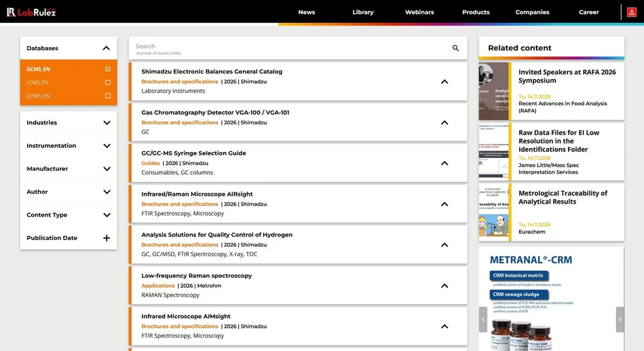Screen dimensions: 644x351
Task: Enable the LCMS_EN database checkbox
Action: [x=107, y=82]
